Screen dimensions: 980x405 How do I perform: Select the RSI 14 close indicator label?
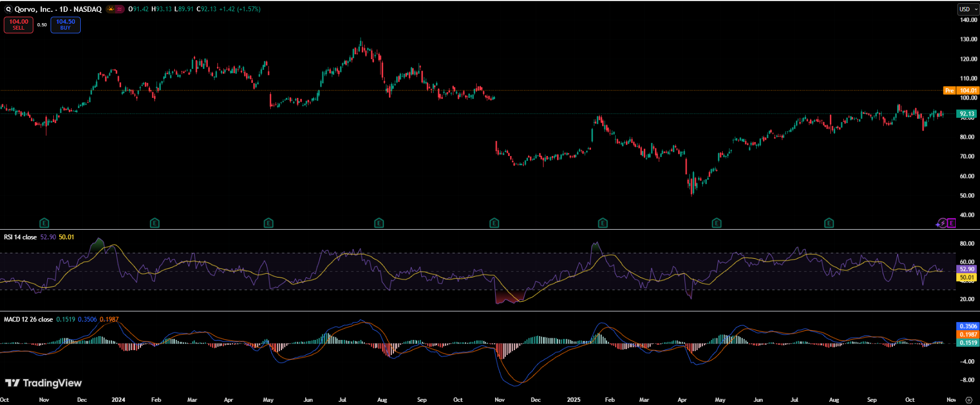pyautogui.click(x=20, y=237)
